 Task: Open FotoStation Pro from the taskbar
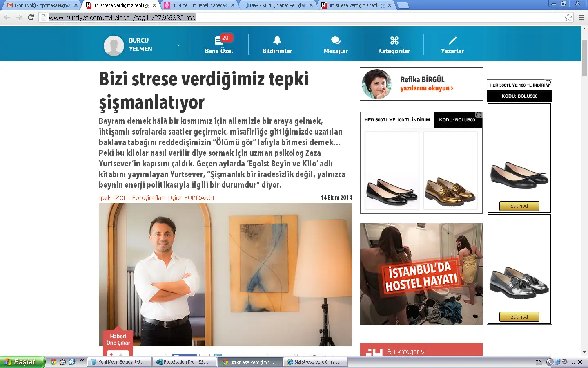pyautogui.click(x=185, y=362)
